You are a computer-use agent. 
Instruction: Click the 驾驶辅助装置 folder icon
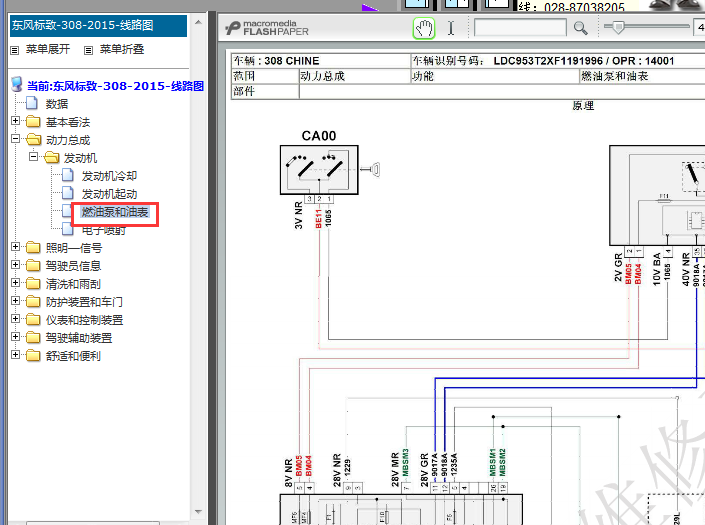pos(33,337)
